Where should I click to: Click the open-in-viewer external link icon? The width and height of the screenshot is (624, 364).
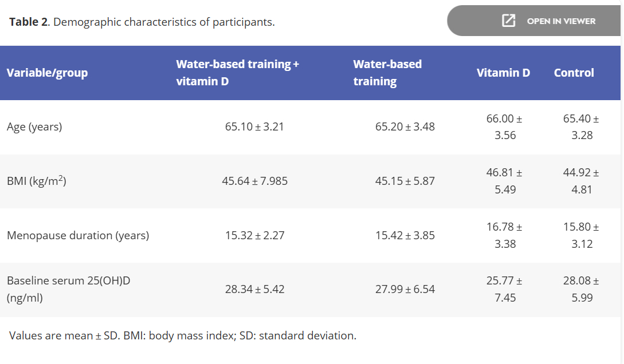[x=508, y=21]
